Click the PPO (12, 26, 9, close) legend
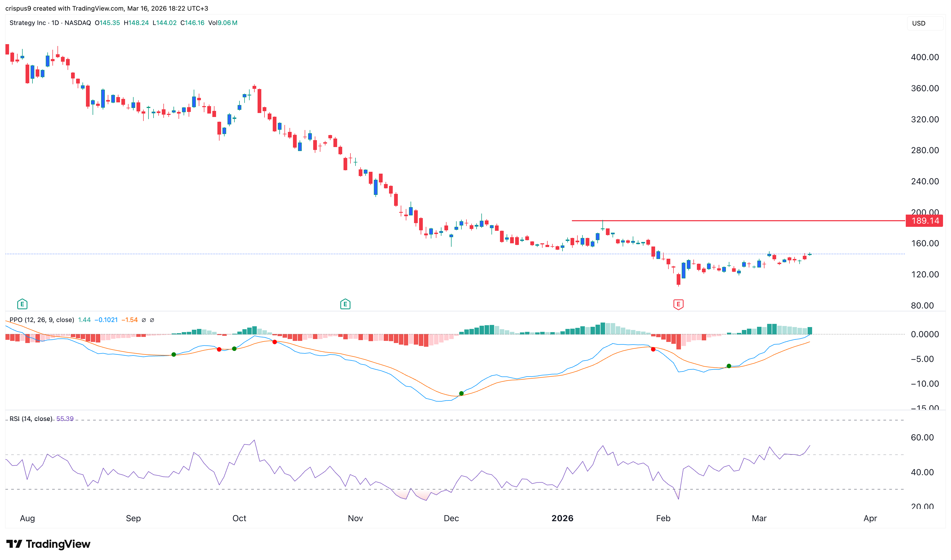 pyautogui.click(x=42, y=320)
